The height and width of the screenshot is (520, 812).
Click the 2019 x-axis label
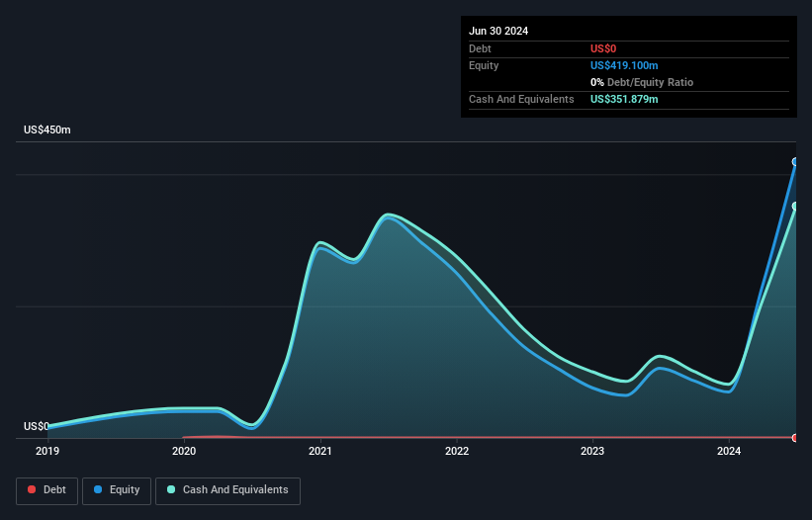(47, 451)
